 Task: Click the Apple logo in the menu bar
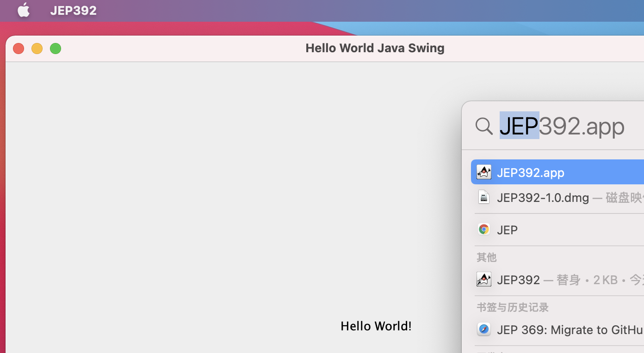[23, 10]
